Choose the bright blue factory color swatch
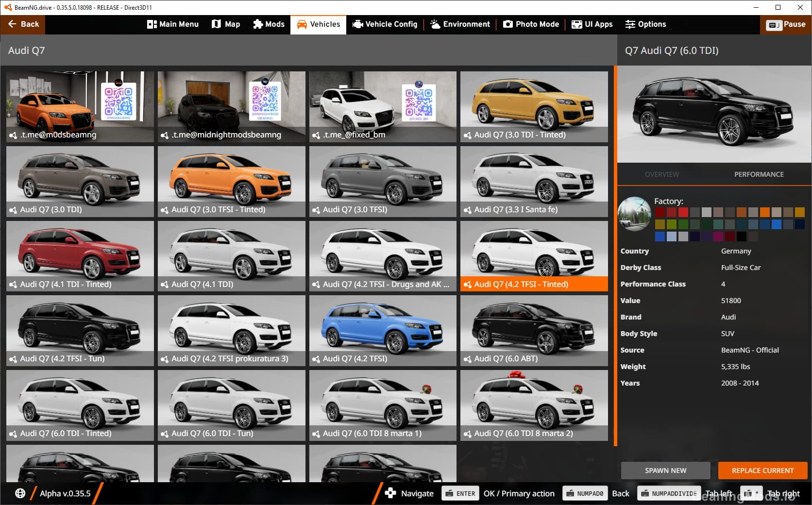Screen dimensions: 812x505 (777, 224)
